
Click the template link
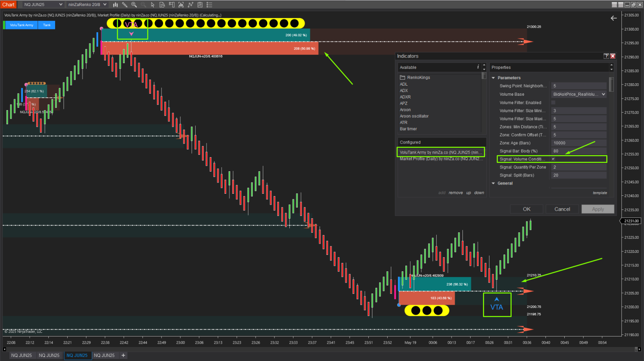pos(600,193)
